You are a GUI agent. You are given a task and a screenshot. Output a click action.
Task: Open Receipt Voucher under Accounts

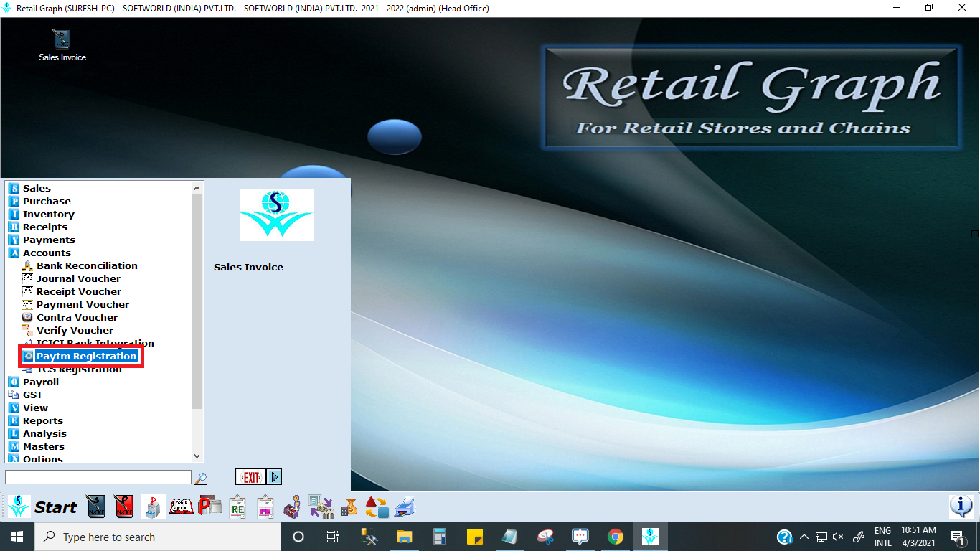[79, 291]
